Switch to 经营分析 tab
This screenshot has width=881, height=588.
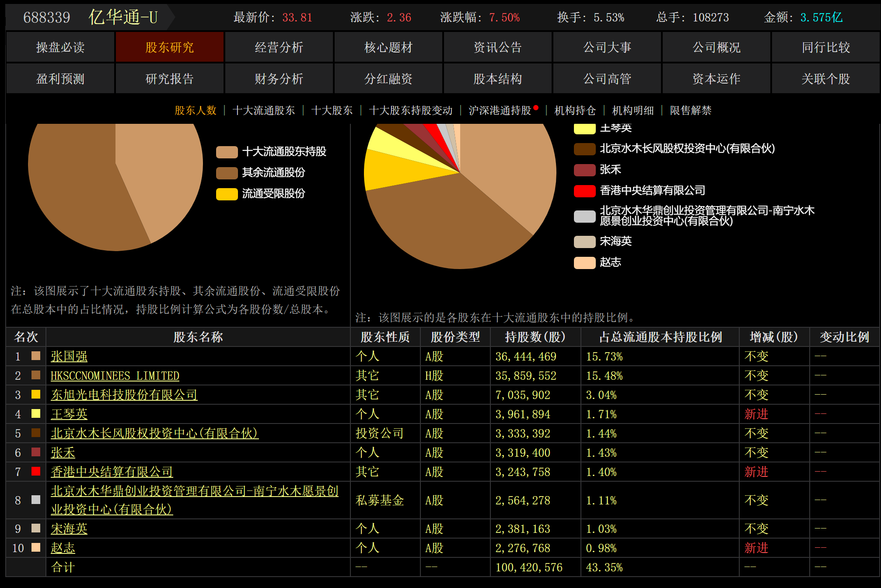279,47
